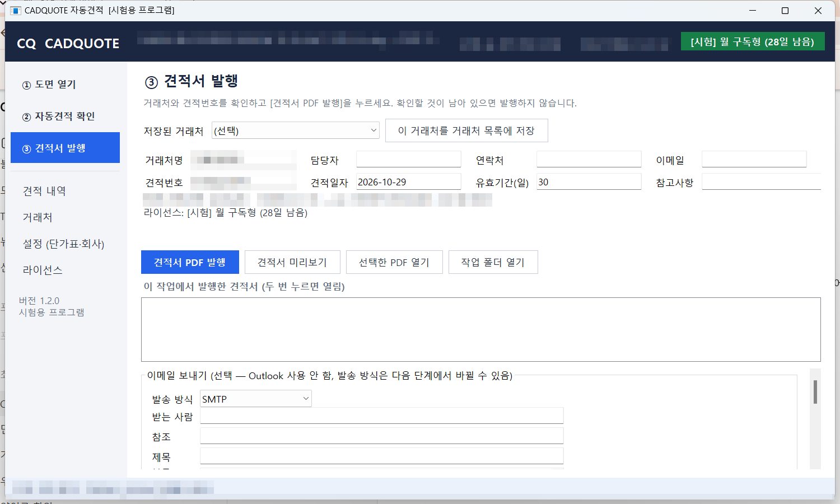Select the ③ 견적서 발행 sidebar item

pos(65,148)
